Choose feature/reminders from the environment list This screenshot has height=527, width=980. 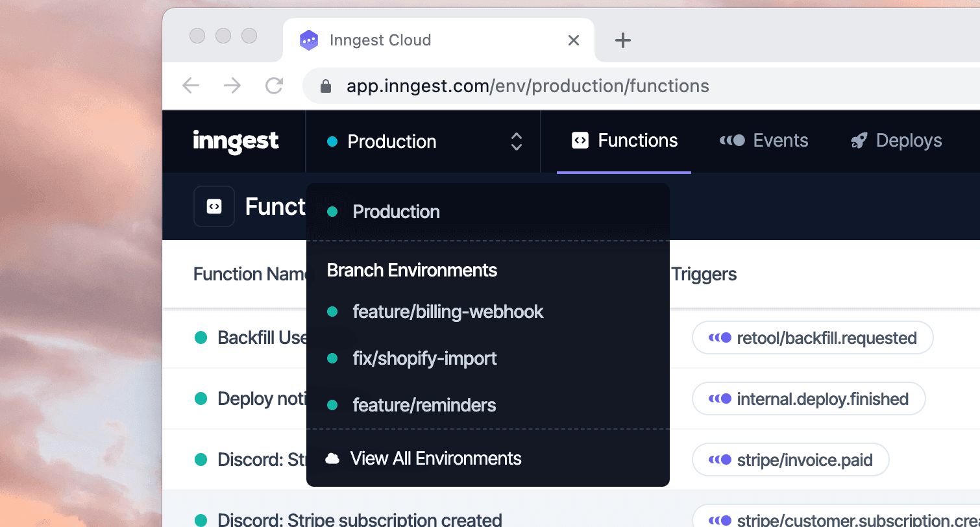point(424,405)
